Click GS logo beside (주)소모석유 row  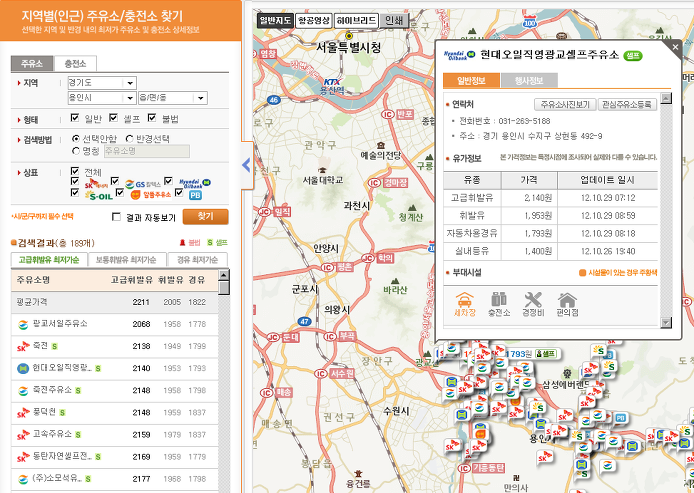tap(23, 479)
